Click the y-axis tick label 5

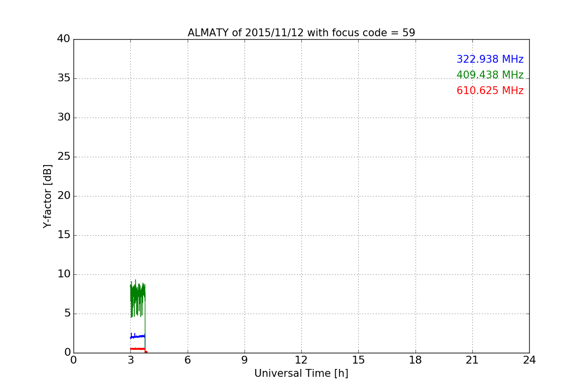(x=67, y=314)
